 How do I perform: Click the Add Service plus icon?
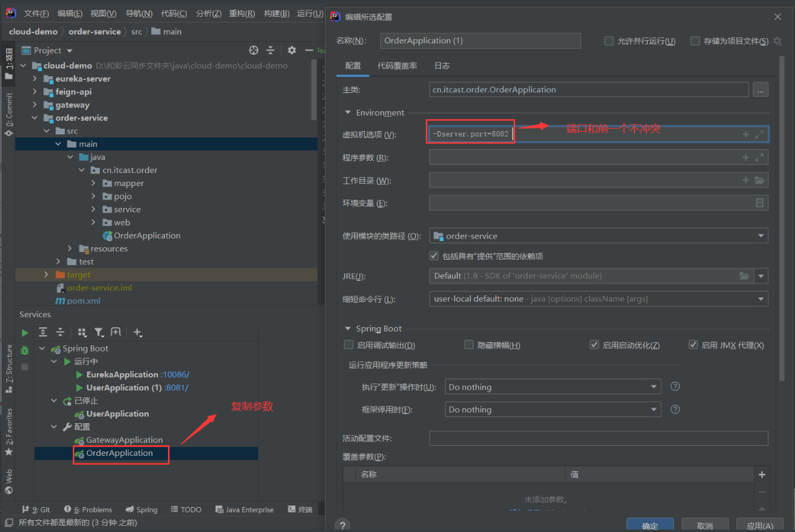(x=138, y=332)
